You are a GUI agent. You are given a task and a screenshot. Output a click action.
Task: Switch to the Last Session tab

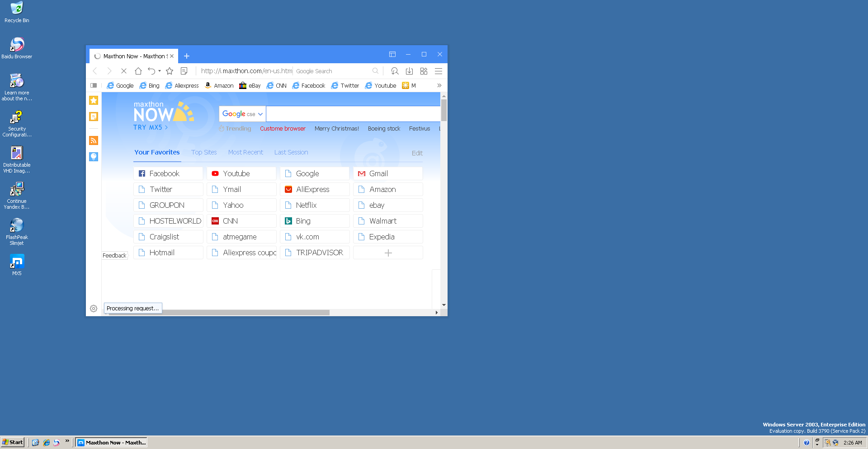click(291, 152)
